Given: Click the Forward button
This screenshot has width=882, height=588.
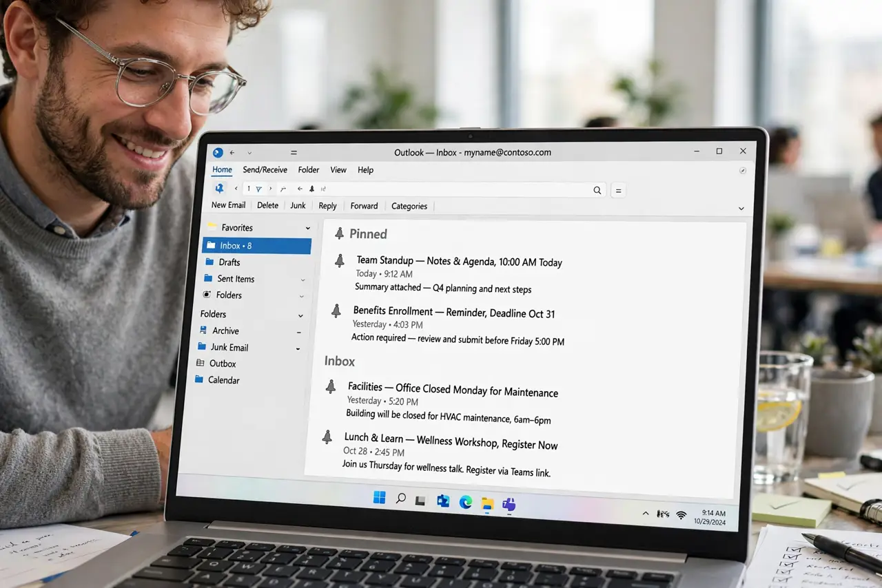Looking at the screenshot, I should 364,206.
